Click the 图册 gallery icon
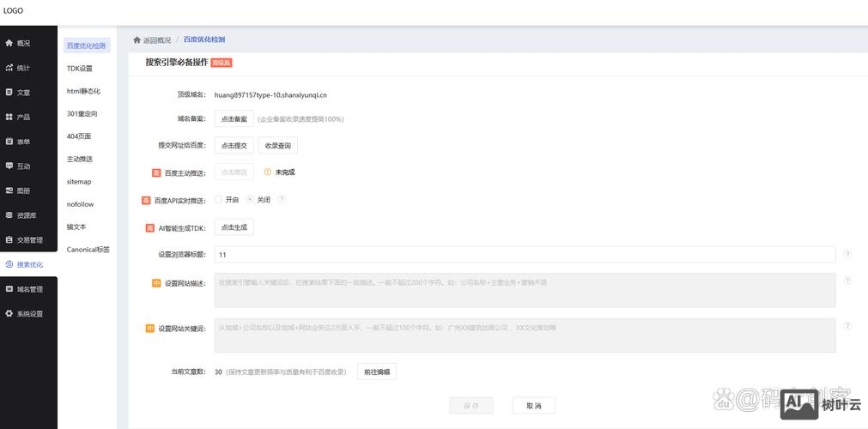Screen dimensions: 868x429 (9, 190)
